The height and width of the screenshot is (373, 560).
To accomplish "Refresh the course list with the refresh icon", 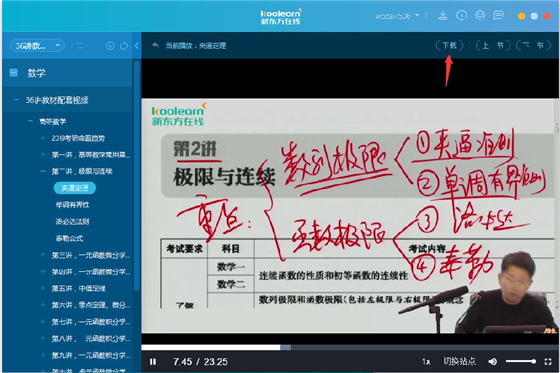I will [124, 46].
